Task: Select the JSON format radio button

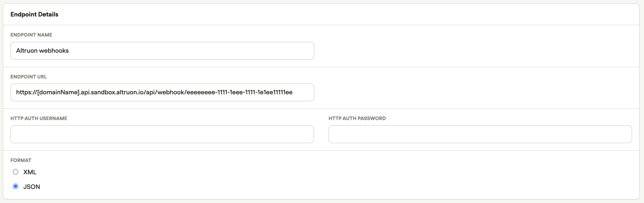Action: click(16, 187)
